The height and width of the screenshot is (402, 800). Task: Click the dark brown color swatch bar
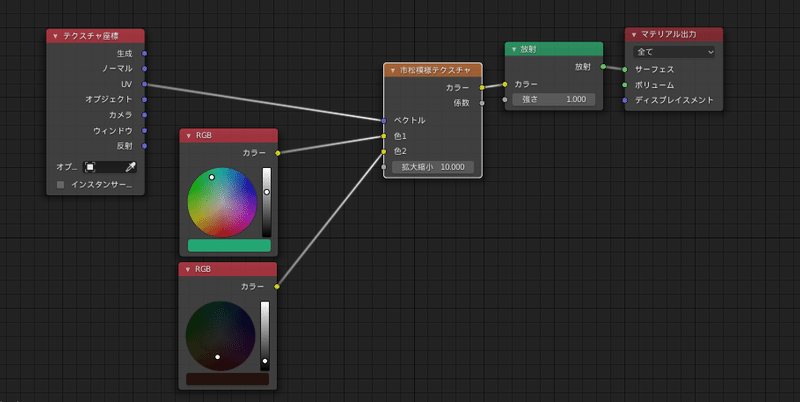[228, 379]
